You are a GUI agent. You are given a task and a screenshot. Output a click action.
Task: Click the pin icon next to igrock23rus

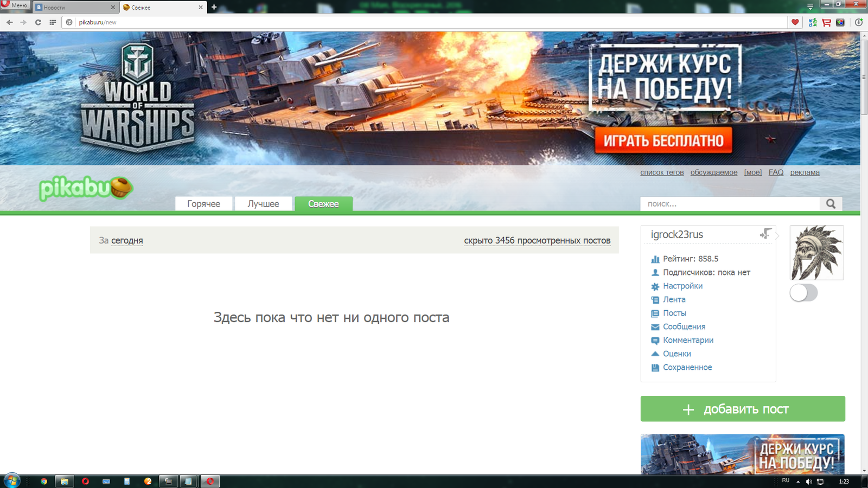[x=765, y=234]
